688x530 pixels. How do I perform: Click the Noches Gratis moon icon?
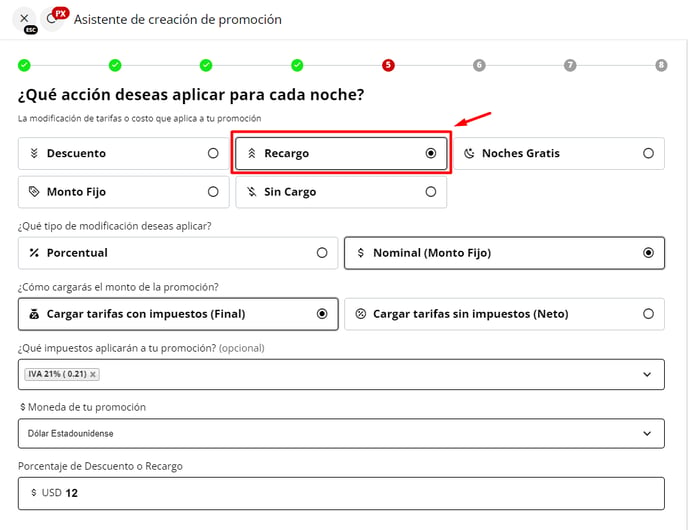tap(469, 154)
